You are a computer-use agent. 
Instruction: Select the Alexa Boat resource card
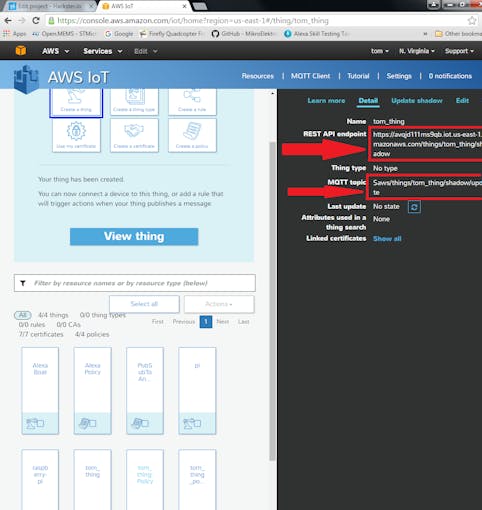point(40,391)
